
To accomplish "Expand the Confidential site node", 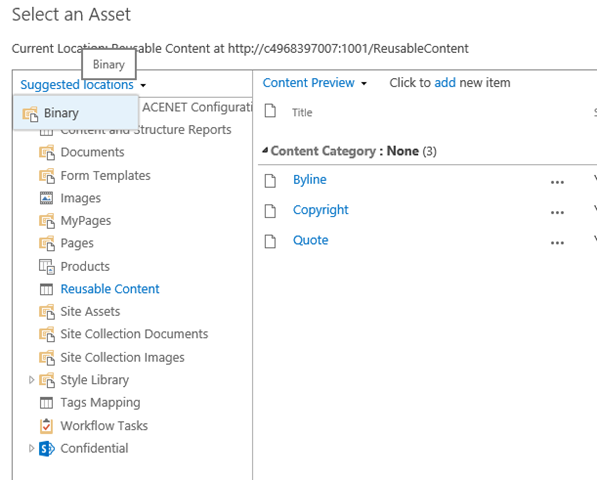I will (x=32, y=448).
